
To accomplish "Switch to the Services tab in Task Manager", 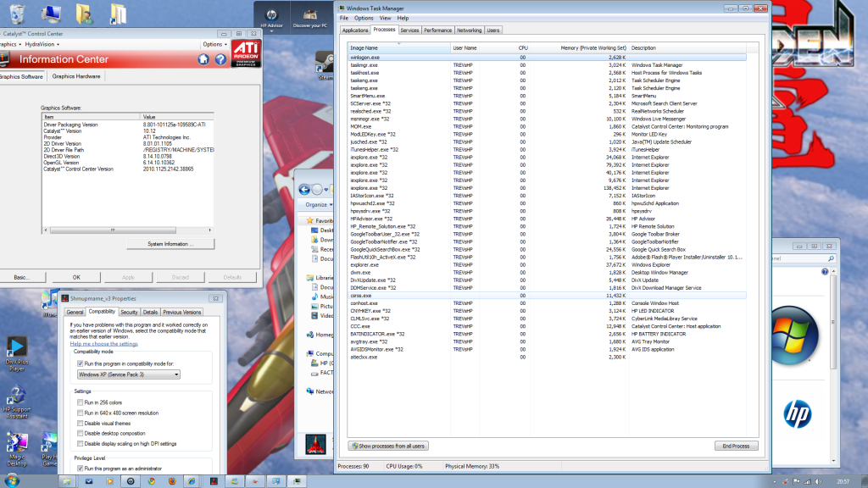I will 409,30.
